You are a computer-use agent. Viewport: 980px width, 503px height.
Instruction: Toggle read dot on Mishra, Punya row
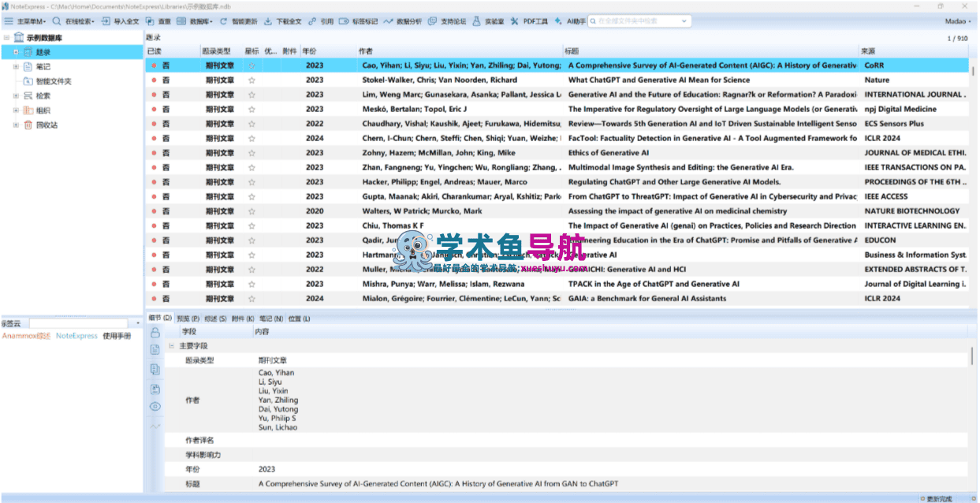point(155,284)
